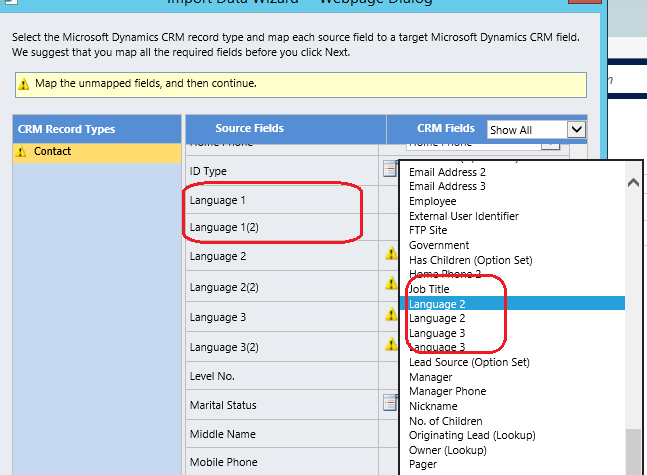The width and height of the screenshot is (647, 475).
Task: Click the Source Fields column header
Action: pos(250,128)
